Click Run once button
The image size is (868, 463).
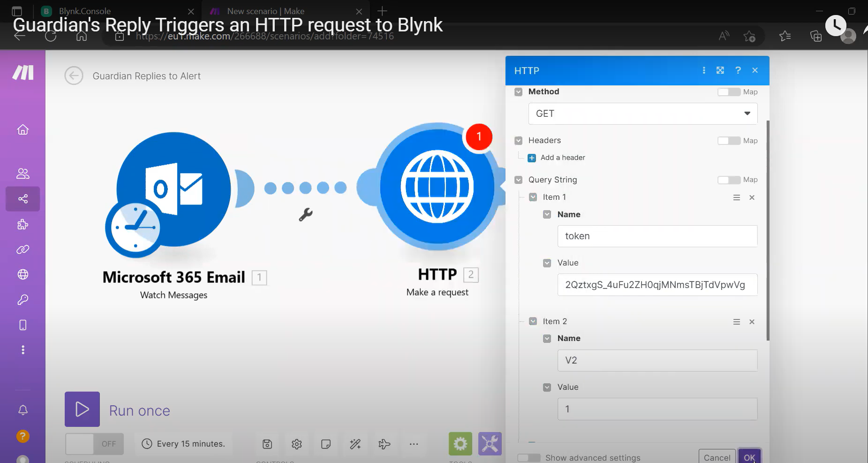tap(117, 410)
